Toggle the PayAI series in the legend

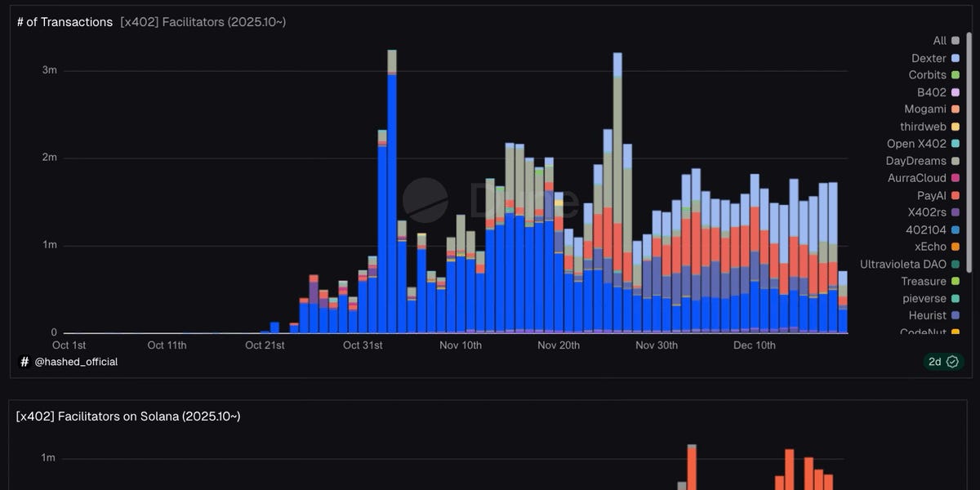pos(931,195)
